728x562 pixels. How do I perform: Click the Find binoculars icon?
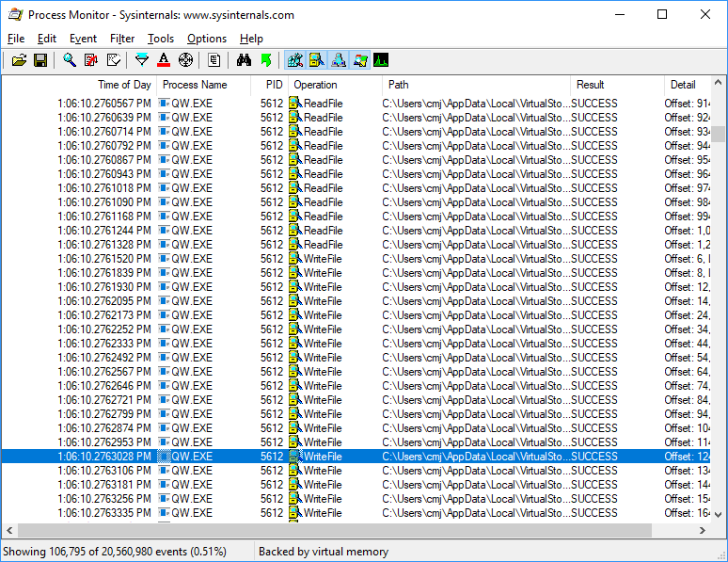244,60
